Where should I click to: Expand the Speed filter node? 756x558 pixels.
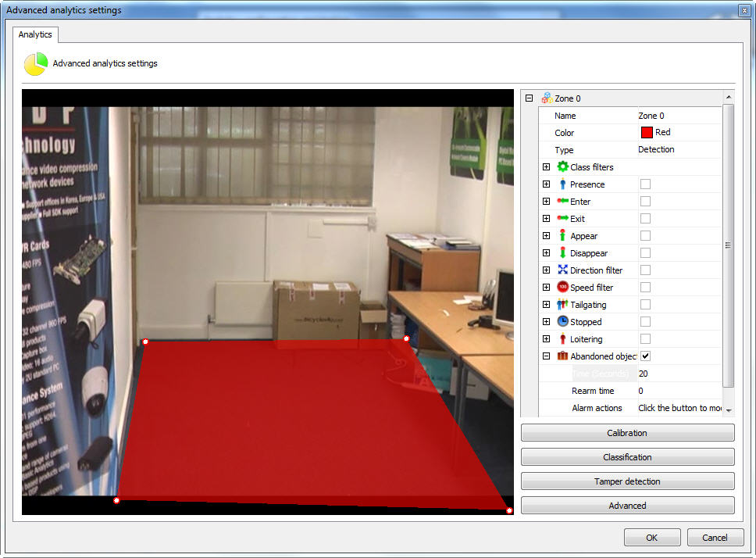pyautogui.click(x=546, y=287)
